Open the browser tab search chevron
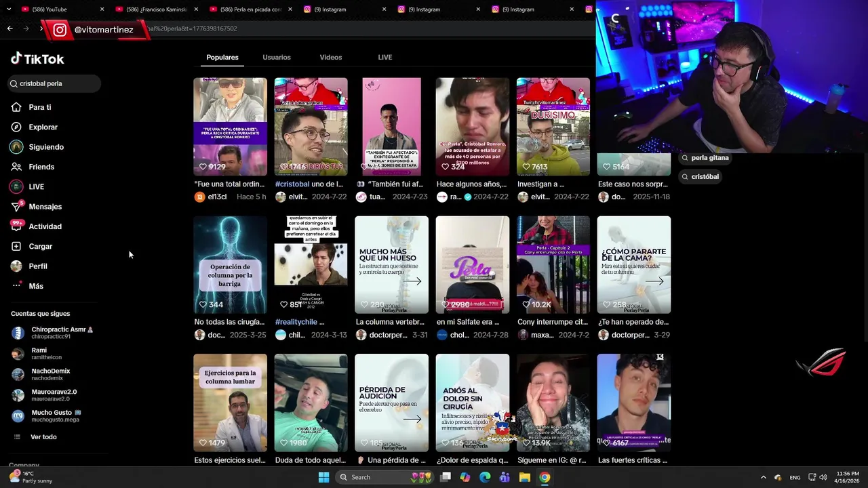Image resolution: width=868 pixels, height=488 pixels. [9, 9]
